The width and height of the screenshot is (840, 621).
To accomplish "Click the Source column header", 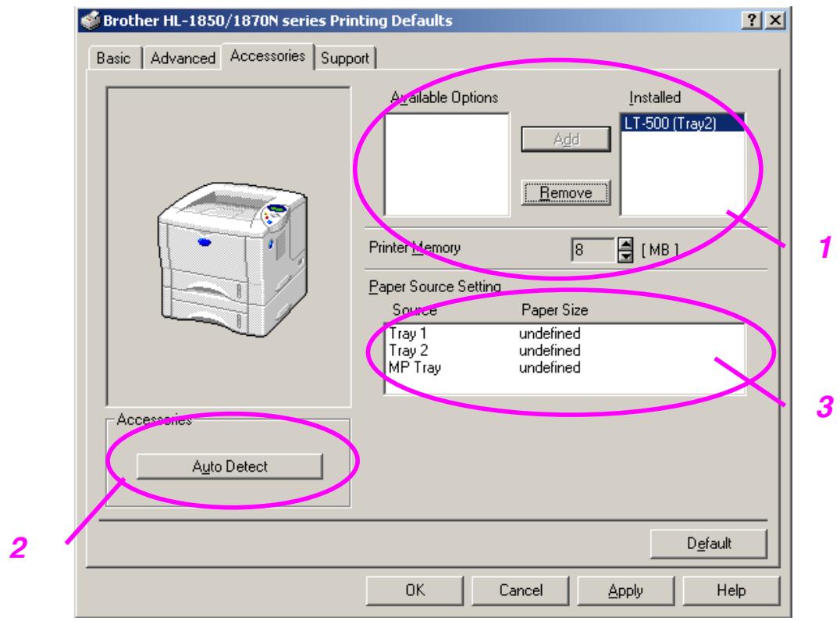I will coord(414,309).
